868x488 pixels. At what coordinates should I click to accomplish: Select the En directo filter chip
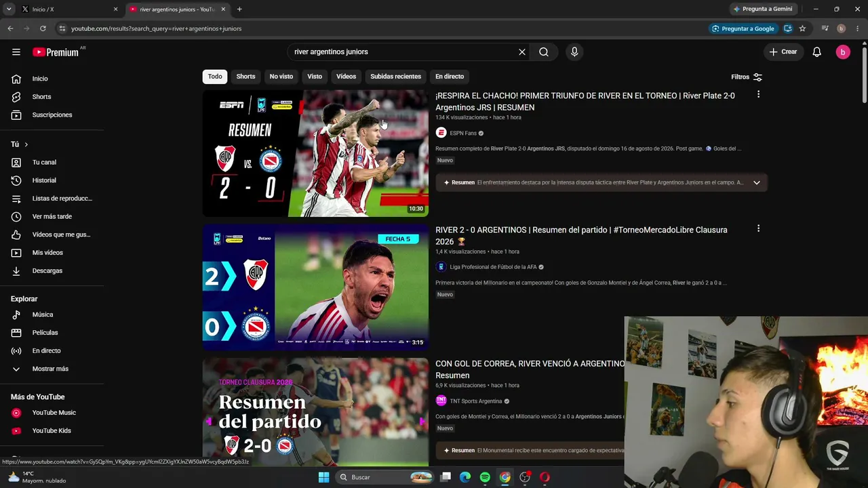tap(450, 77)
